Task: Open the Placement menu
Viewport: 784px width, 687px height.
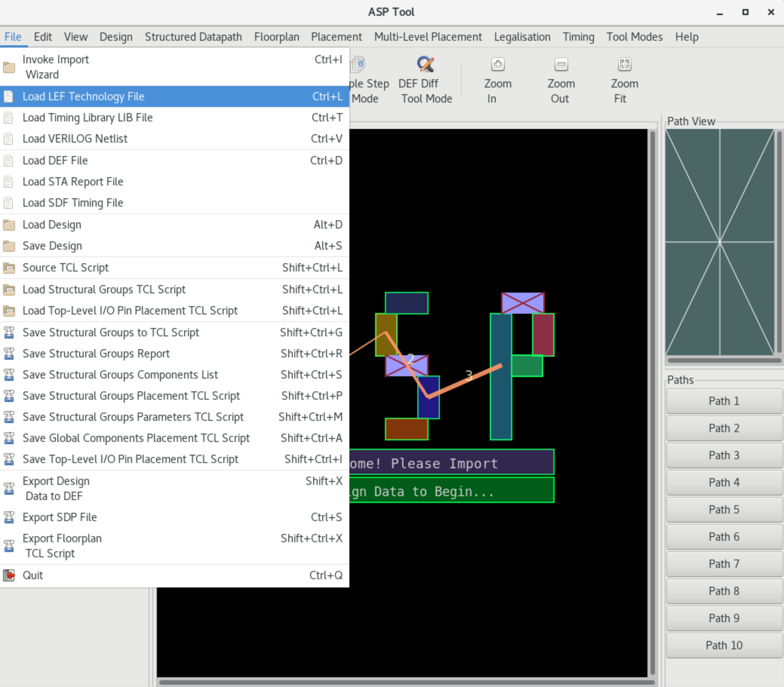Action: coord(337,37)
